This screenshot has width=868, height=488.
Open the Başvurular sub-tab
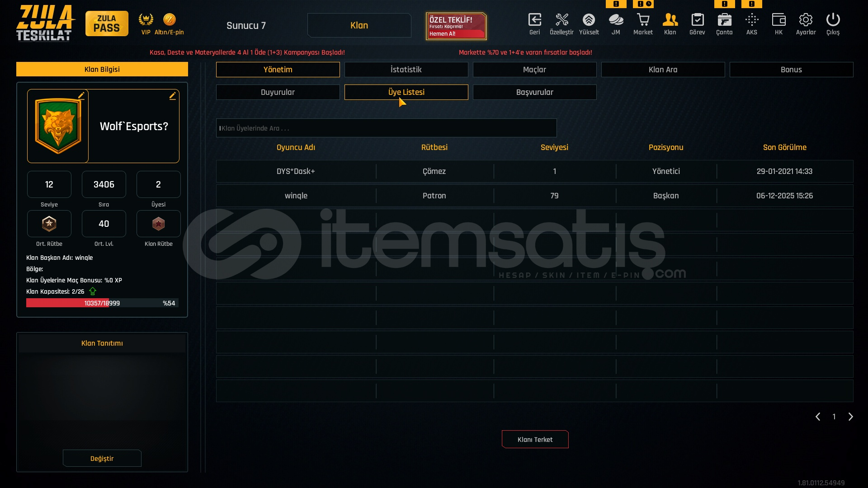[534, 92]
